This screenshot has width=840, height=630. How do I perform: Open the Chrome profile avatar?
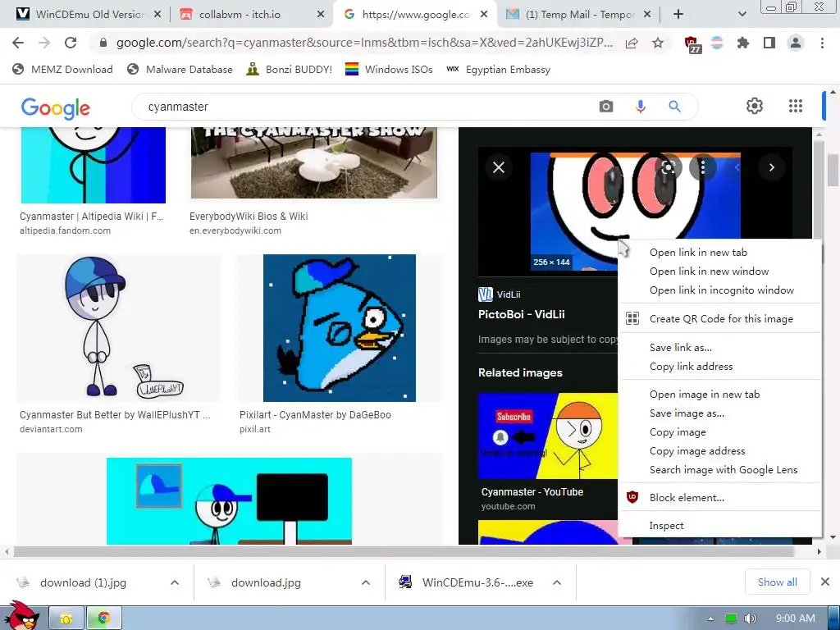click(x=796, y=43)
